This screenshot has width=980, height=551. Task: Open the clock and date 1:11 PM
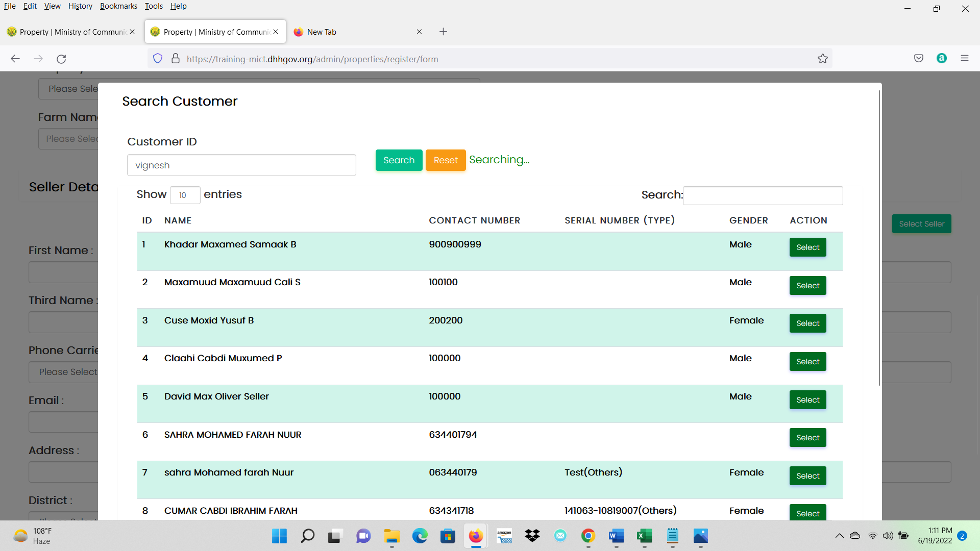point(935,536)
